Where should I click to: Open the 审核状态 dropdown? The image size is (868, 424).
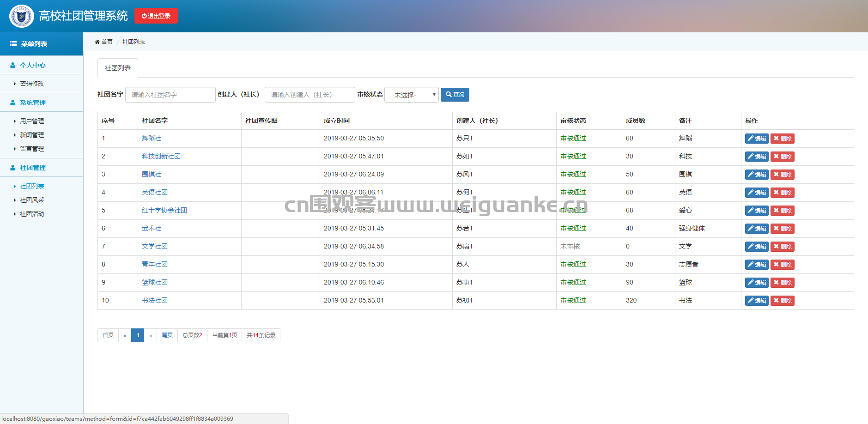click(412, 95)
